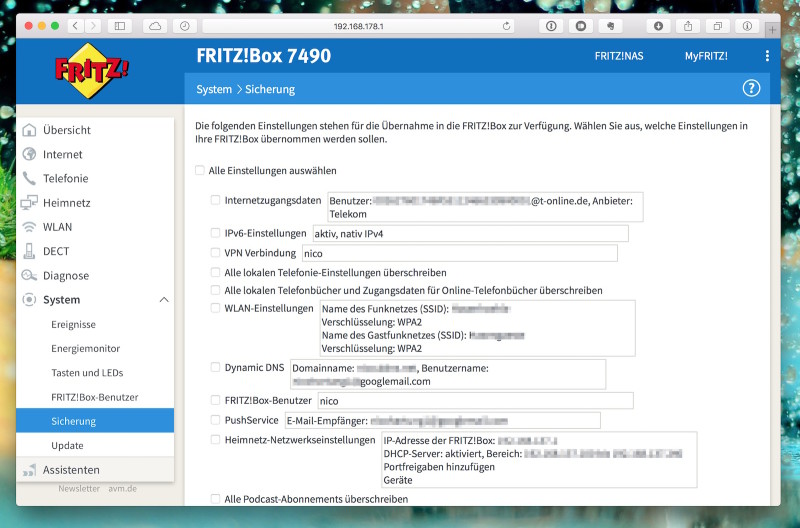The height and width of the screenshot is (528, 800).
Task: Open the Newsletter footer link
Action: (79, 488)
